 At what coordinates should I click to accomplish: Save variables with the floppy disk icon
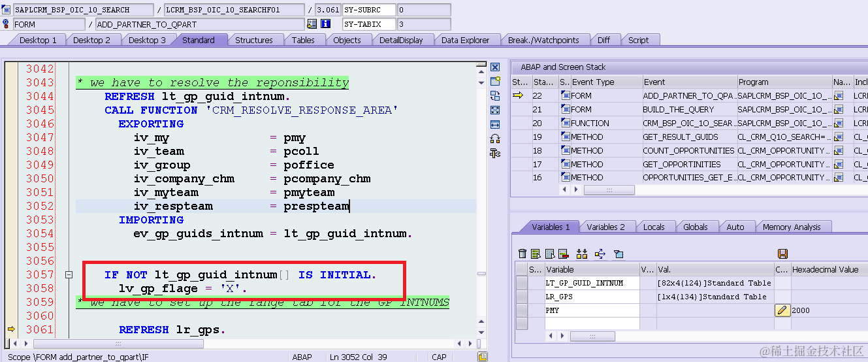tap(783, 254)
